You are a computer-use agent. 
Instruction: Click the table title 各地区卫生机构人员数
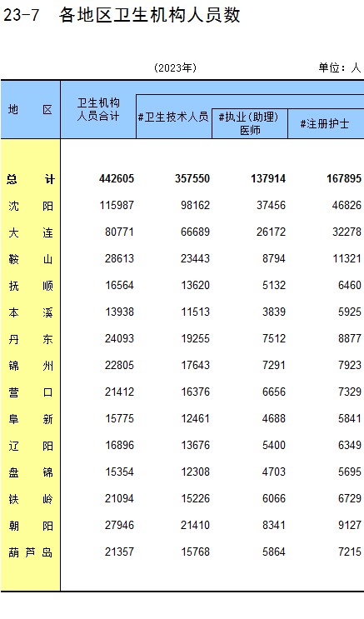click(150, 15)
